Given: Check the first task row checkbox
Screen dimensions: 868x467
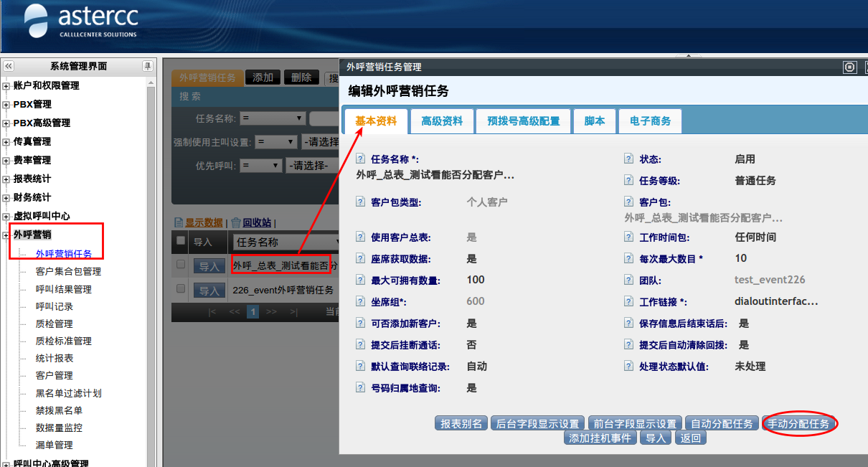Looking at the screenshot, I should 181,265.
